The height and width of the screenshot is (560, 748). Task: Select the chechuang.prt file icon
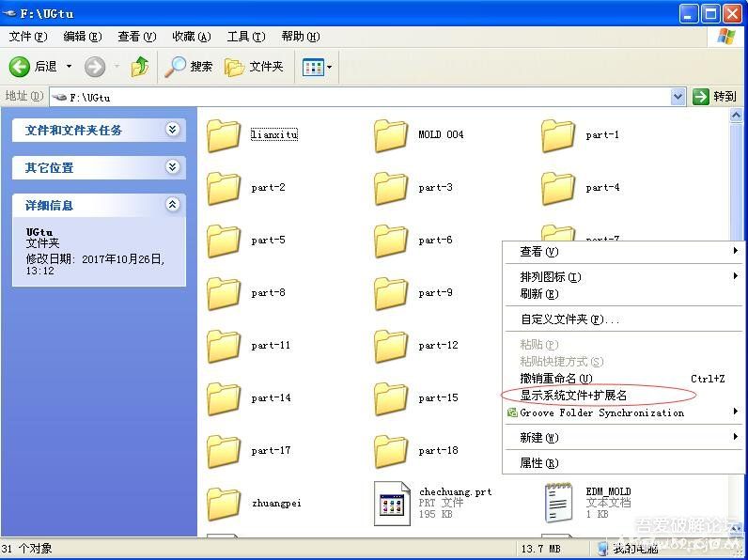(391, 503)
